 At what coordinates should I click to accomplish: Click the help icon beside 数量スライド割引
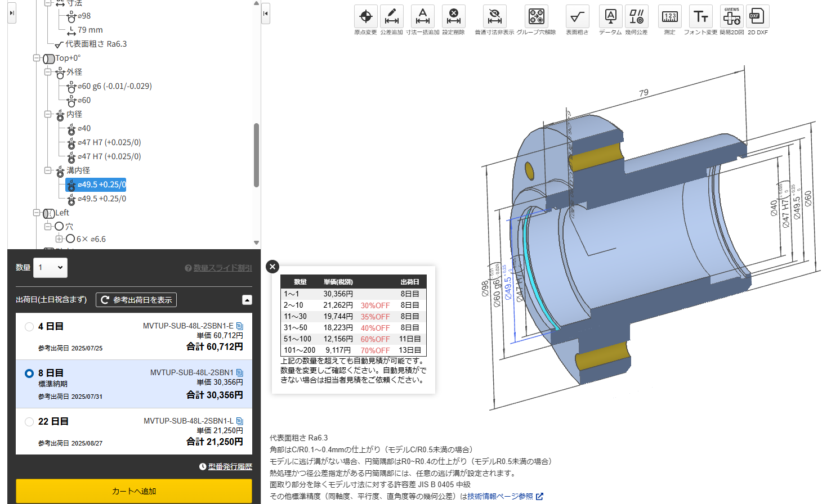(188, 268)
